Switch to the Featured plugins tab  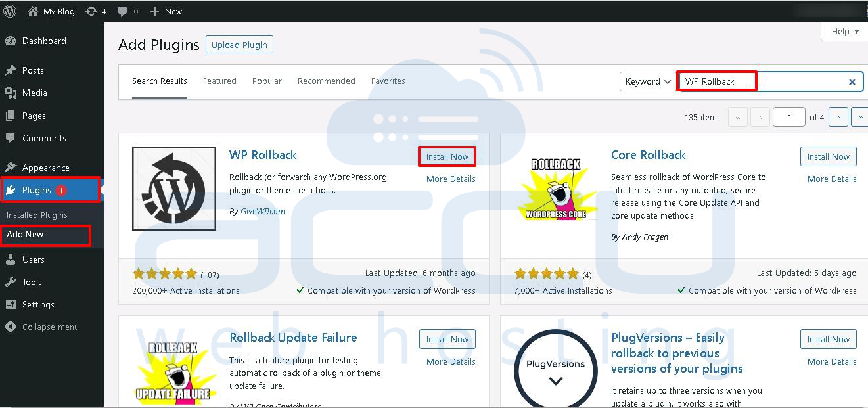pyautogui.click(x=219, y=81)
